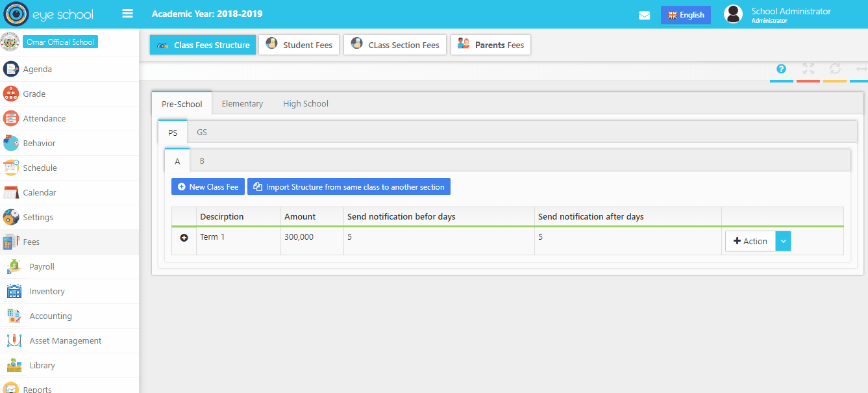Open the Settings sidebar icon
The height and width of the screenshot is (393, 868).
tap(10, 217)
